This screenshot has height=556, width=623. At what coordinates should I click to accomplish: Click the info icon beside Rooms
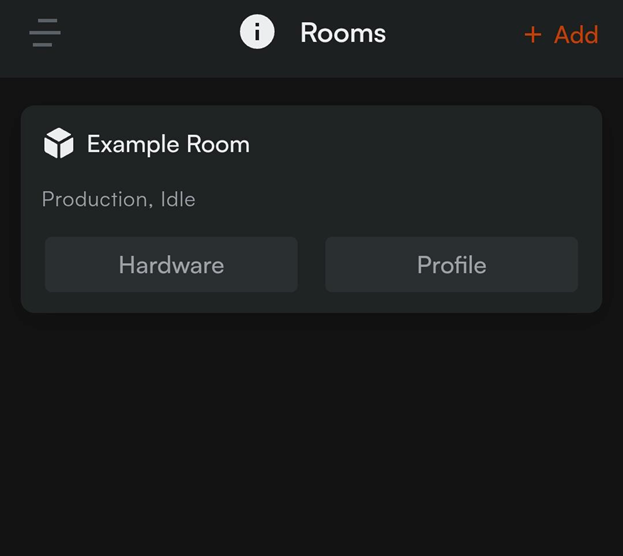pyautogui.click(x=257, y=32)
